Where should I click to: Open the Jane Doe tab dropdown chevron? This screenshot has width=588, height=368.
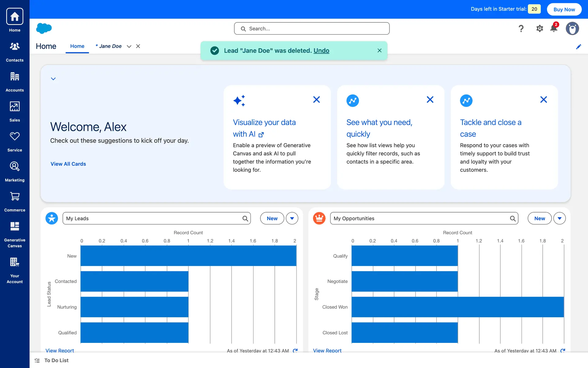coord(129,46)
